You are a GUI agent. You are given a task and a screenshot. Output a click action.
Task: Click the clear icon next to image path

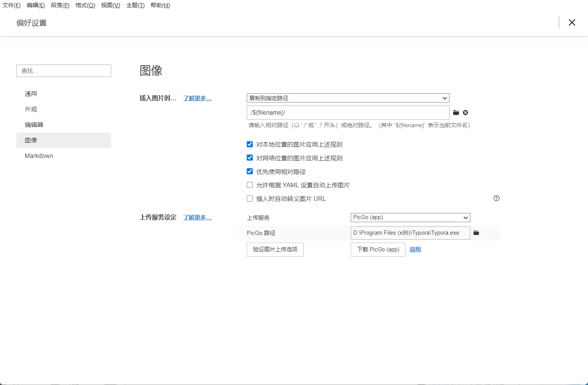pos(465,113)
